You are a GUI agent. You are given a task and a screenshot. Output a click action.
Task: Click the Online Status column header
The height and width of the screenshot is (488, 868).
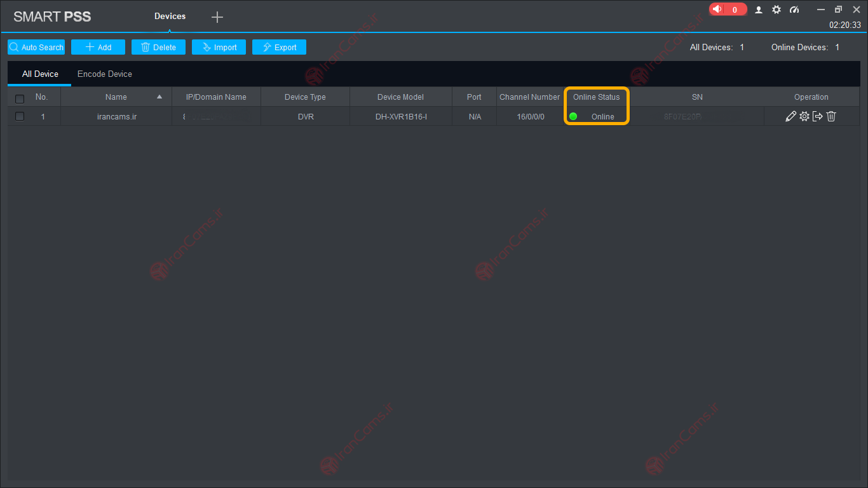coord(596,97)
